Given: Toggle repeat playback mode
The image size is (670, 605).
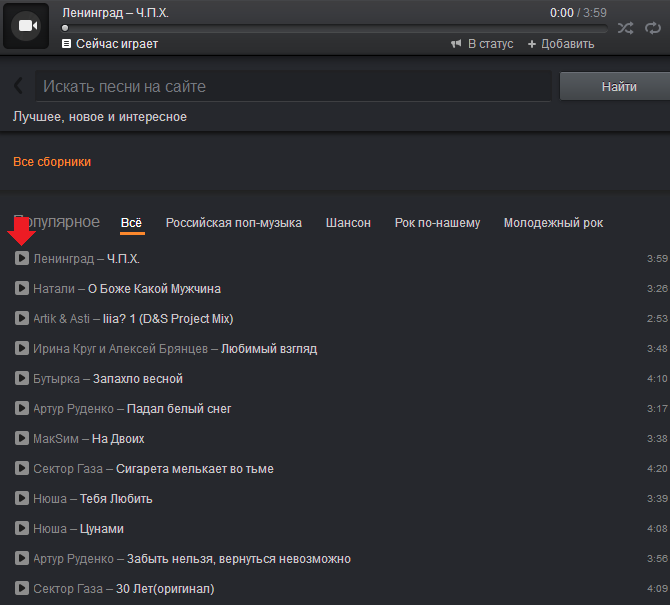Looking at the screenshot, I should [x=653, y=28].
